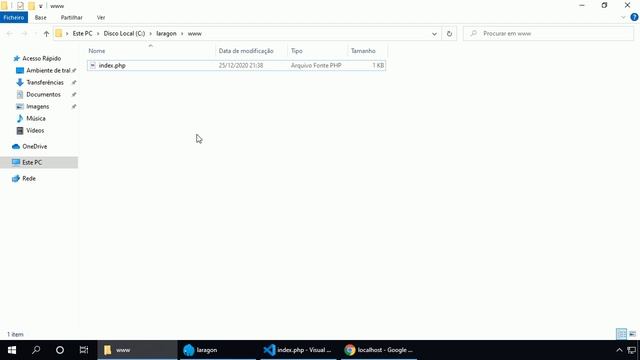Click the 1 KB size cell
640x360 pixels.
click(x=378, y=65)
